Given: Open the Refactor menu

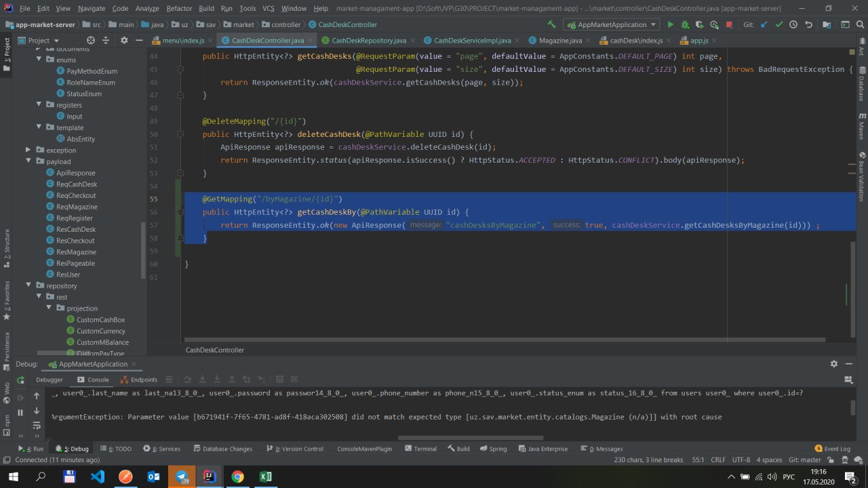Looking at the screenshot, I should pyautogui.click(x=179, y=8).
